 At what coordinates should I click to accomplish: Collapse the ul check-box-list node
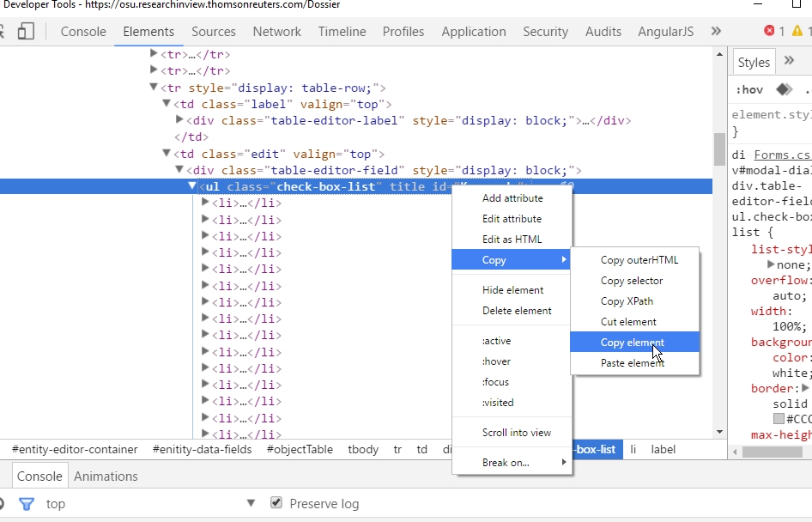point(192,185)
